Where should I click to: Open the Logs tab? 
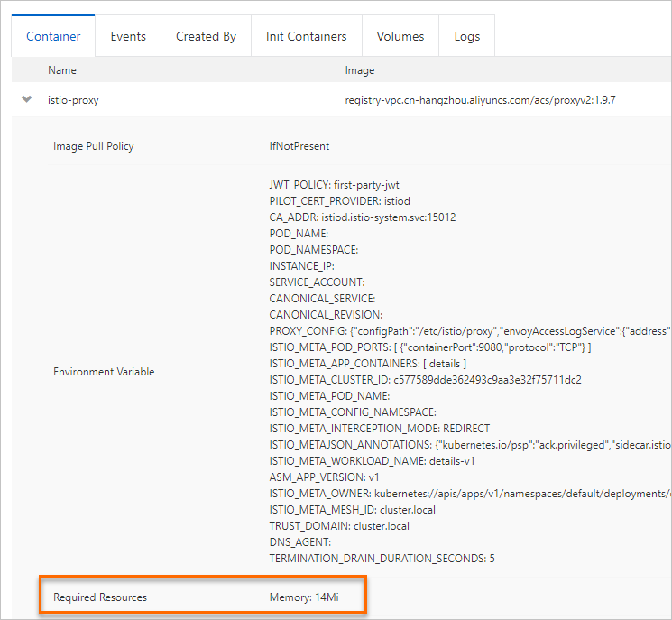pos(466,36)
